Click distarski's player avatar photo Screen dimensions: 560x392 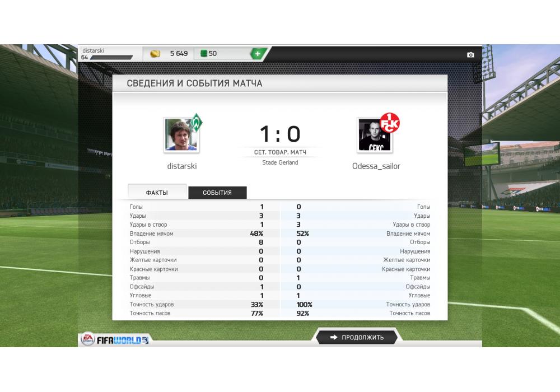click(x=181, y=136)
